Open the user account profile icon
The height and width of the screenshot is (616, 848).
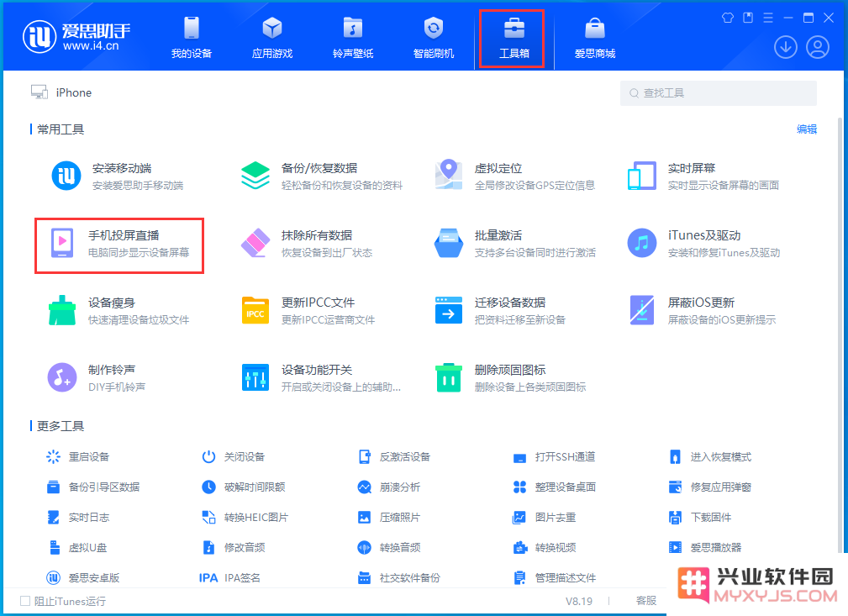818,47
